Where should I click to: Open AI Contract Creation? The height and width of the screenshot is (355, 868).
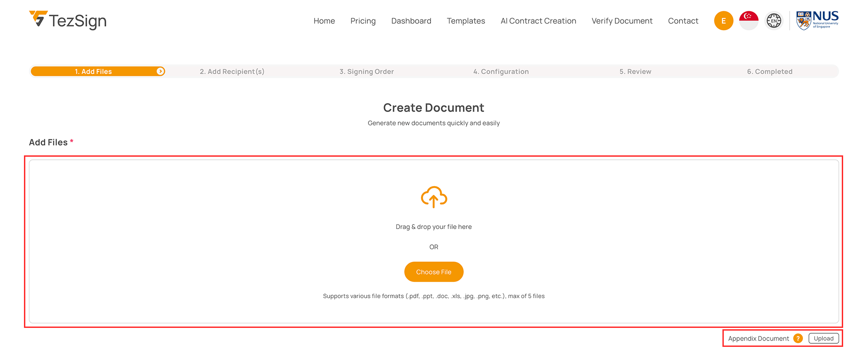[x=538, y=21]
